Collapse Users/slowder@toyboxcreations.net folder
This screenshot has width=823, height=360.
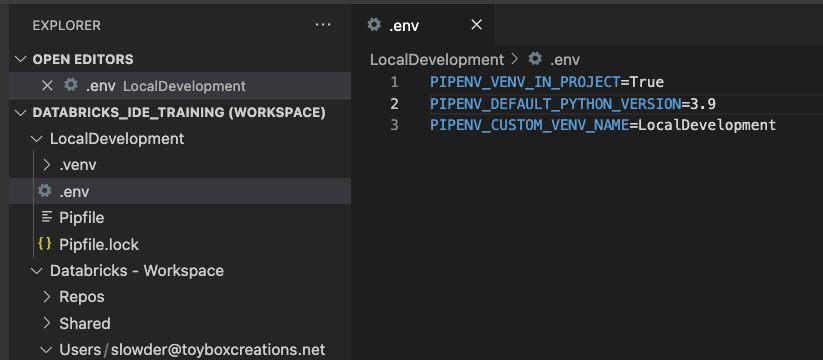[x=47, y=350]
